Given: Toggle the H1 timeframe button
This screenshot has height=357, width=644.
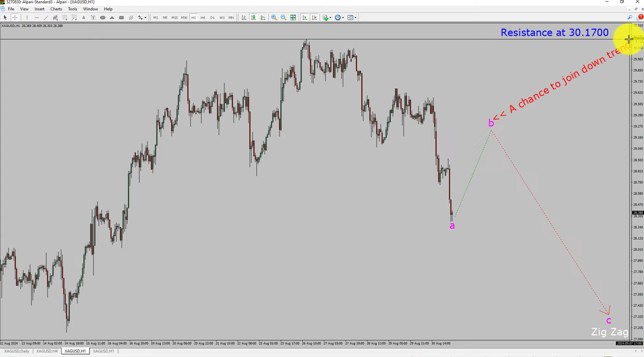Looking at the screenshot, I should (x=193, y=18).
